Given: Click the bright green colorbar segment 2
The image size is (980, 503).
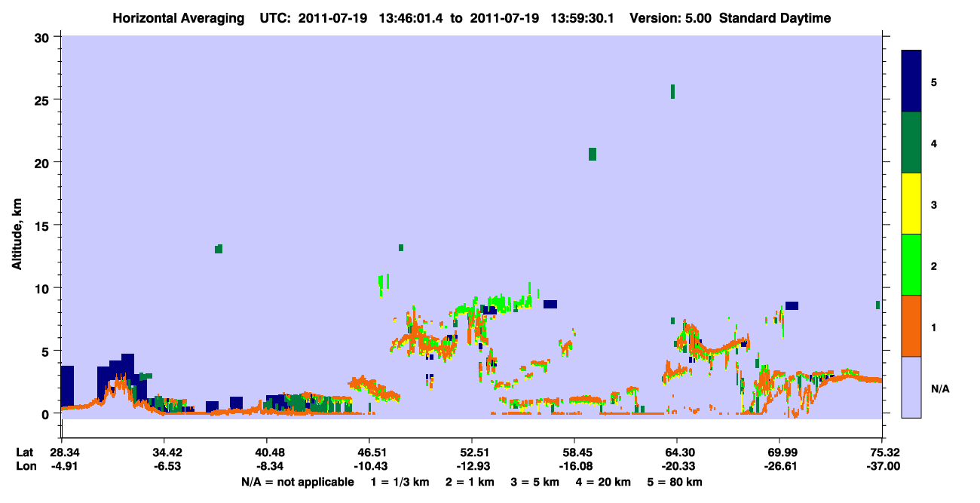Looking at the screenshot, I should pos(911,265).
